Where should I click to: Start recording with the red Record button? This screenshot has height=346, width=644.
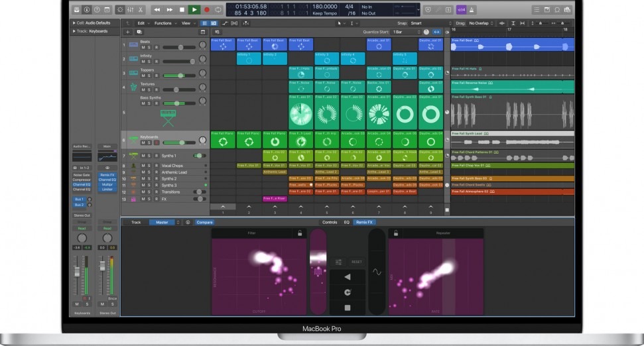coord(207,9)
